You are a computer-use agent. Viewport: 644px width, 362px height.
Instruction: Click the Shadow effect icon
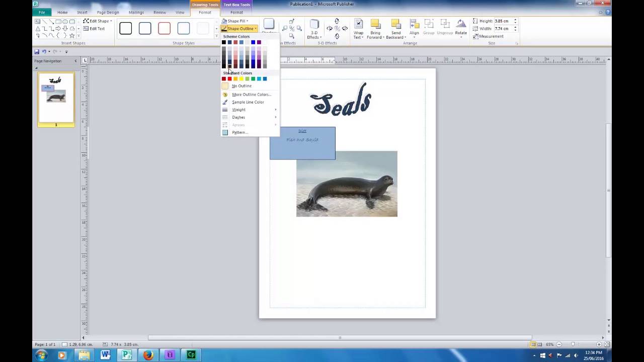[269, 24]
